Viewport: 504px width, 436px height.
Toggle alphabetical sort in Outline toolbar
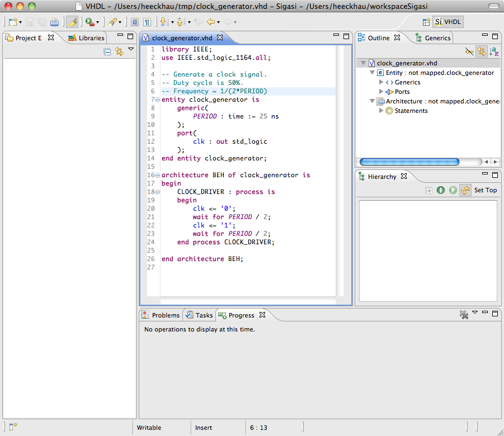pos(494,51)
